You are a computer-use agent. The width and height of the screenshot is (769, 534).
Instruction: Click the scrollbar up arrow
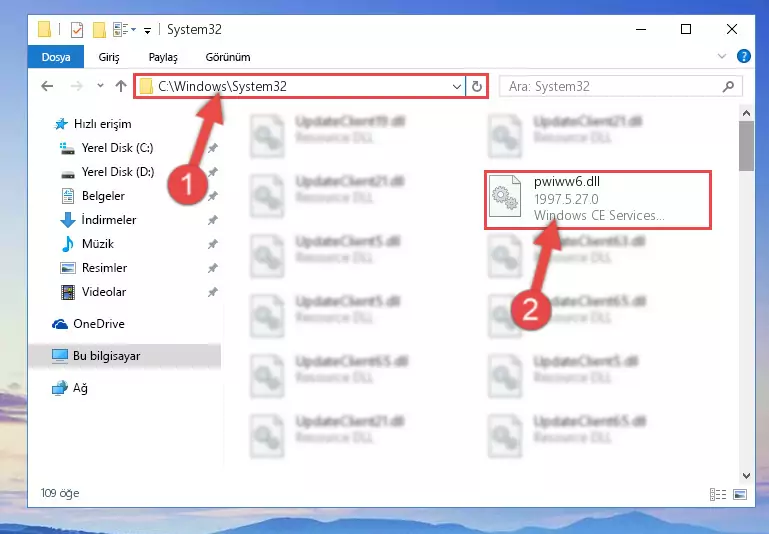(746, 114)
